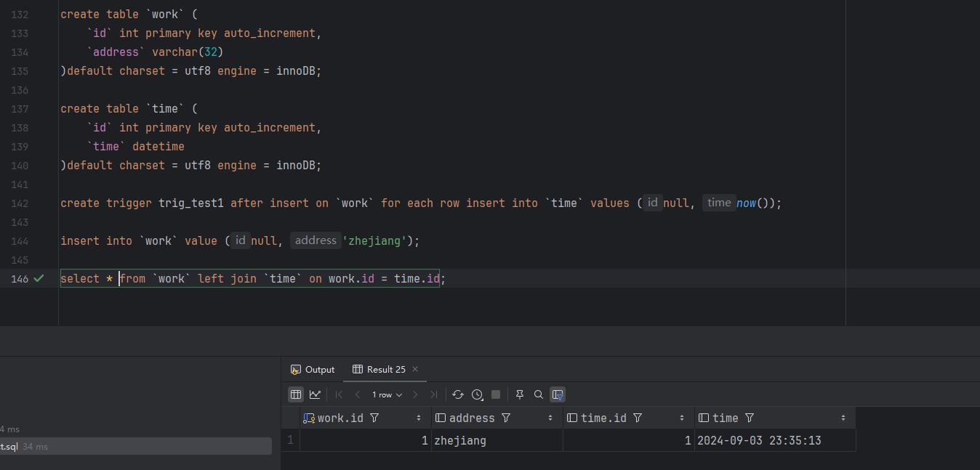This screenshot has height=470, width=980.
Task: Click the 'time' inlay hint on line 142
Action: (x=719, y=203)
